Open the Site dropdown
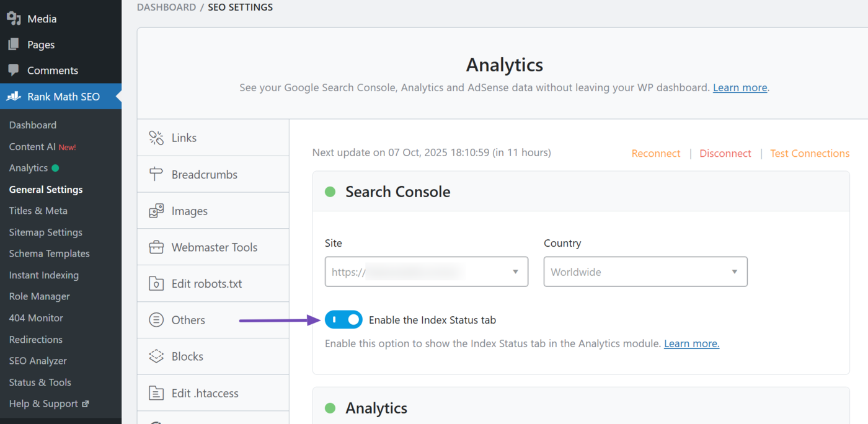Screen dimensions: 868x424 426,272
